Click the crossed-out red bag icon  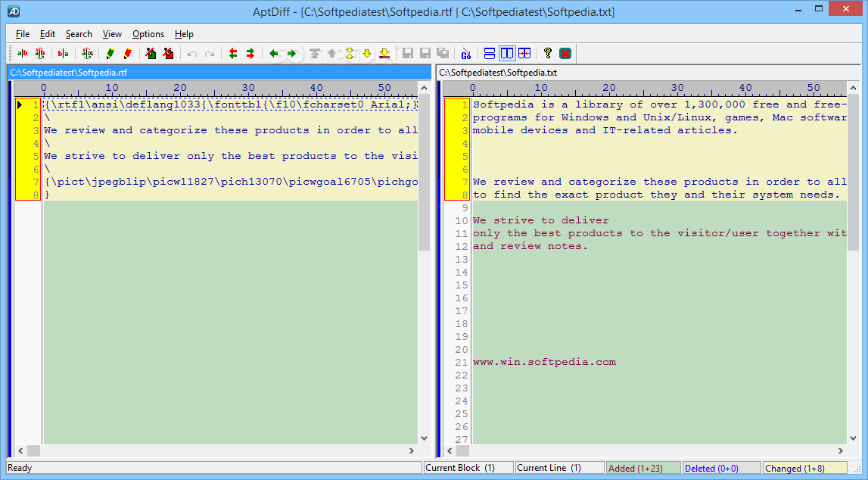[x=168, y=53]
